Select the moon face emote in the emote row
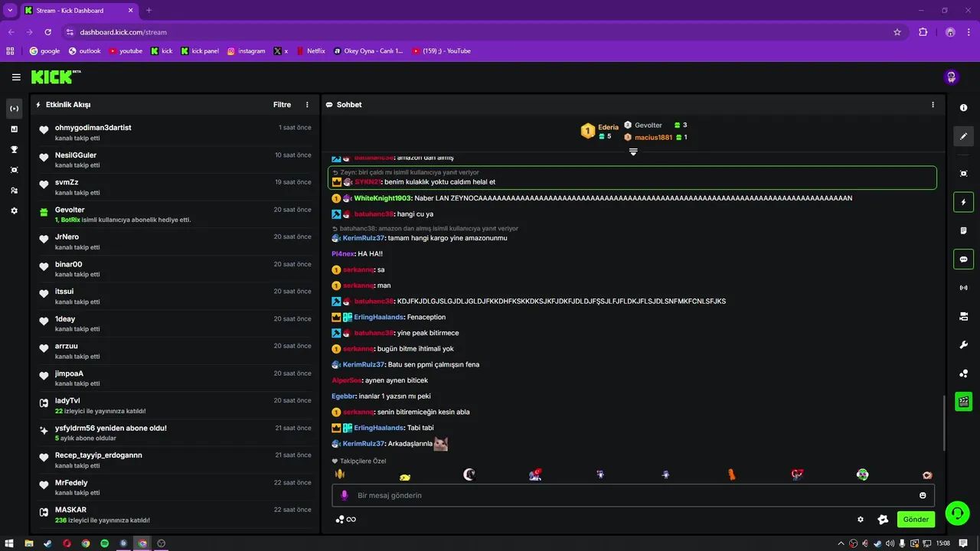 pyautogui.click(x=469, y=474)
